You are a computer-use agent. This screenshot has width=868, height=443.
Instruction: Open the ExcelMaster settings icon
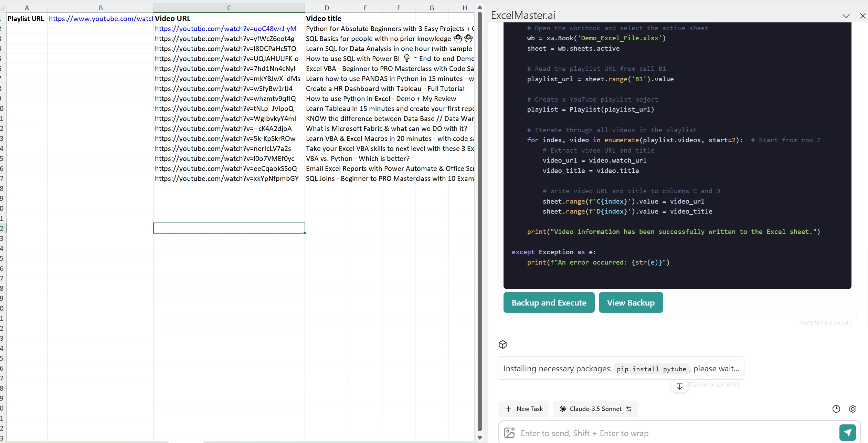pos(853,409)
